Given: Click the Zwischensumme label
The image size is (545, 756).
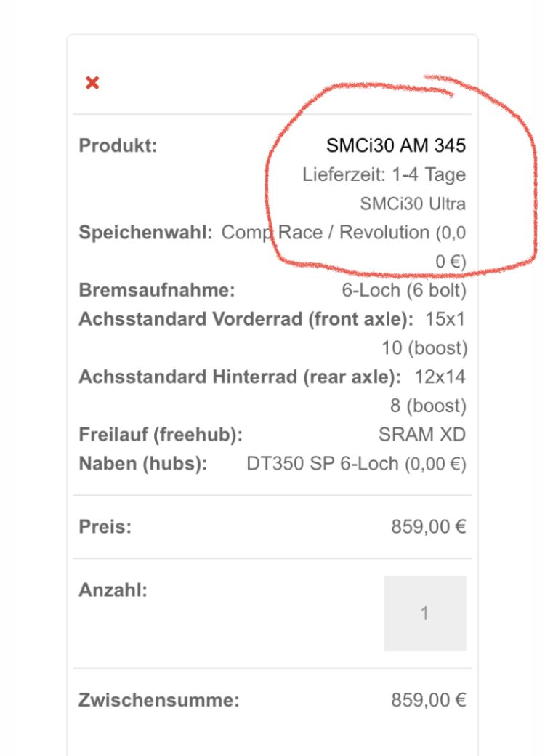Looking at the screenshot, I should point(158,701).
